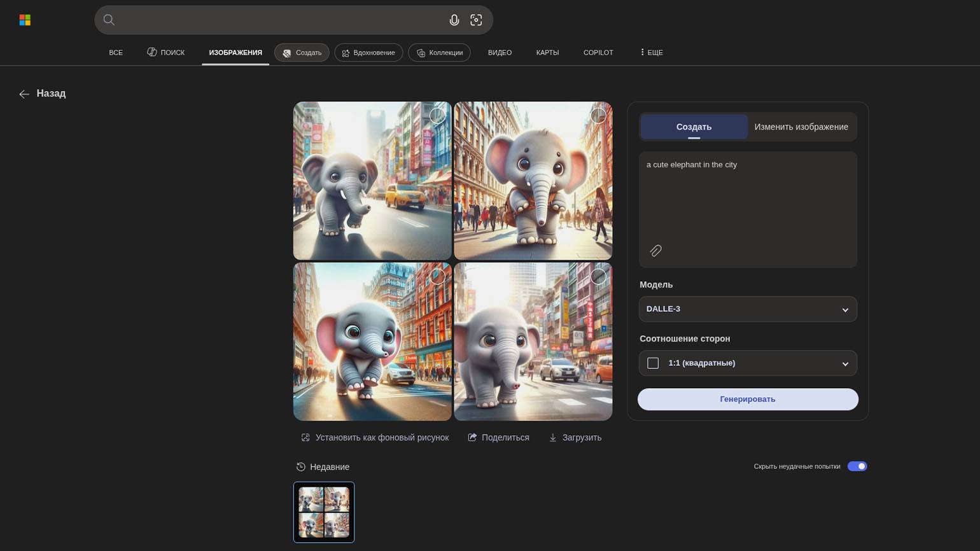Open the DALLE-3 model dropdown
The height and width of the screenshot is (551, 980).
point(748,309)
